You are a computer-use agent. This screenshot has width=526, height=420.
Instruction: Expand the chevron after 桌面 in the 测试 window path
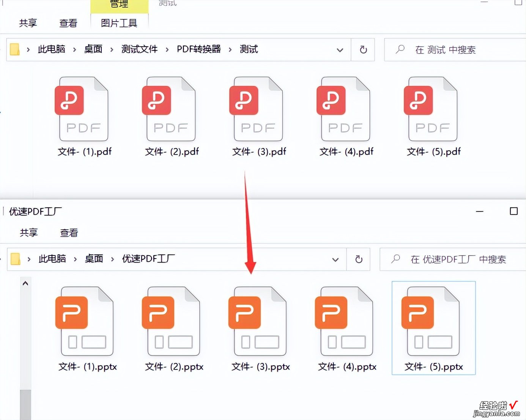pos(112,49)
